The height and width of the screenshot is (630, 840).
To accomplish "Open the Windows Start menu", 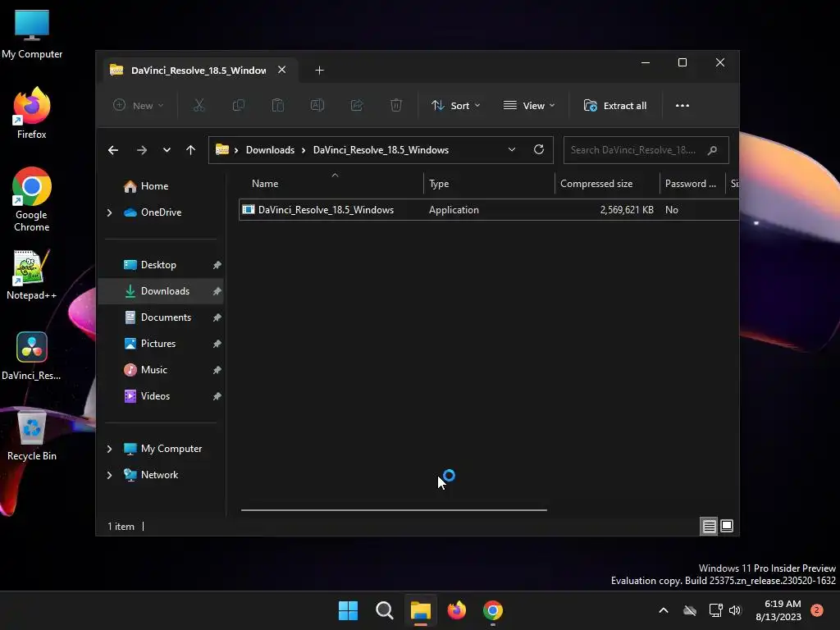I will [348, 610].
